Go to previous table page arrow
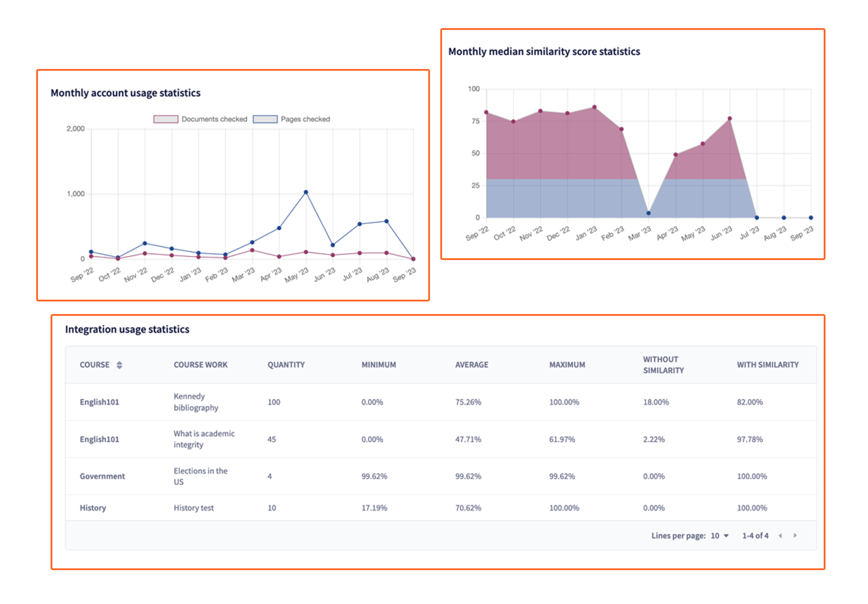This screenshot has width=868, height=604. pos(780,536)
